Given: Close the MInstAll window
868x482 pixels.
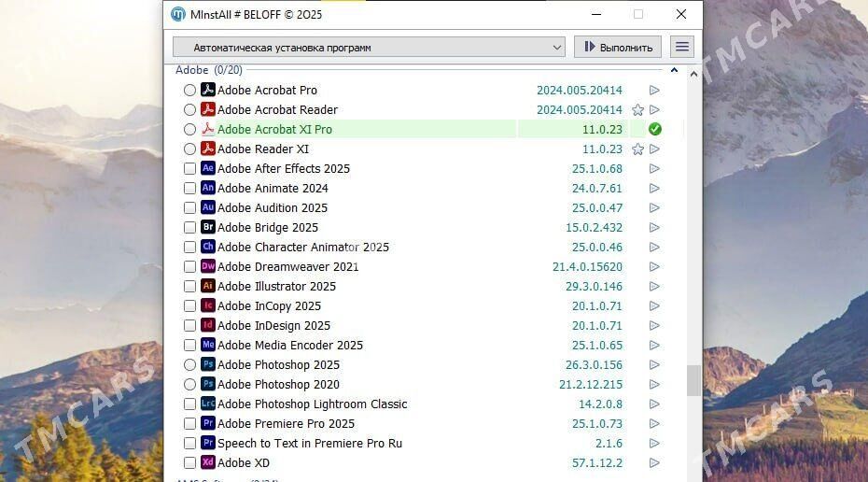Looking at the screenshot, I should point(681,14).
